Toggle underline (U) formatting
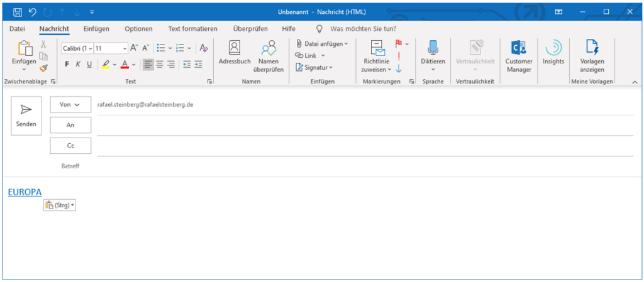 89,64
